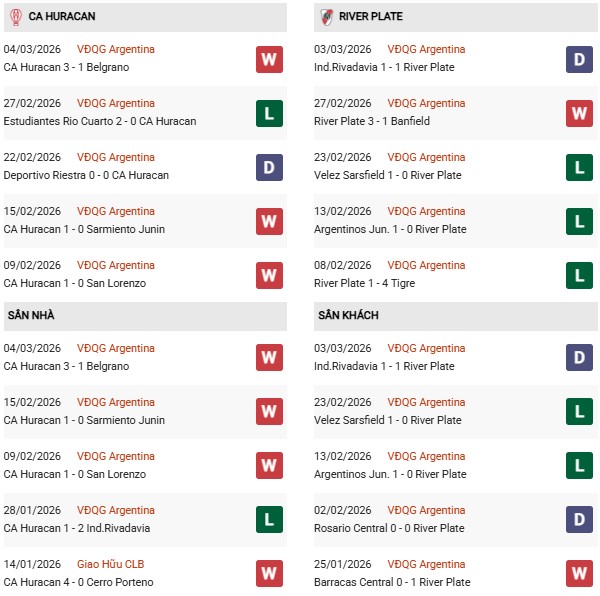Select the RIVER PLATE section header
Viewport: 600px width, 596px height.
pyautogui.click(x=371, y=17)
